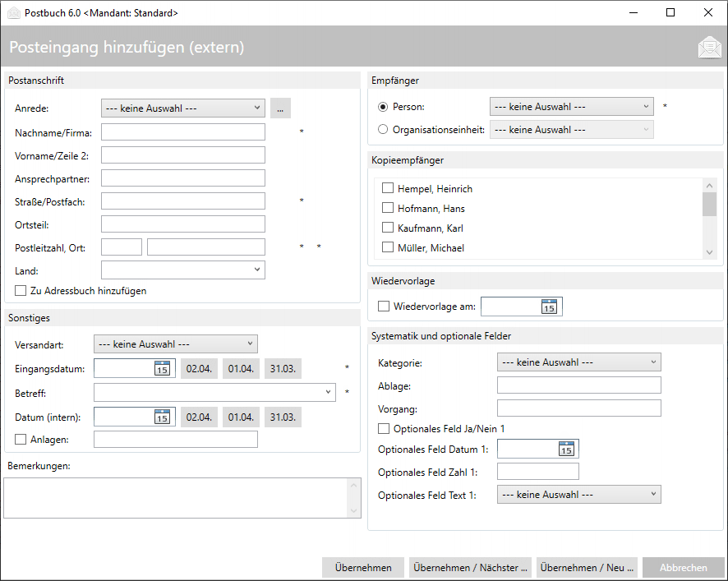Open calendar picker for Datum (intern)
Image resolution: width=728 pixels, height=581 pixels.
(x=162, y=417)
